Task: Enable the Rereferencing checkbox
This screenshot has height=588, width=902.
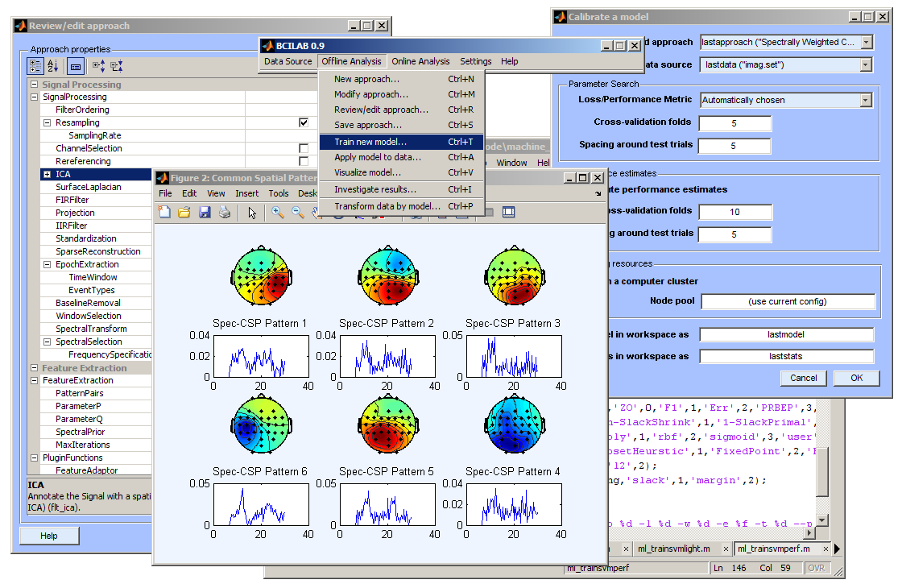Action: coord(304,161)
